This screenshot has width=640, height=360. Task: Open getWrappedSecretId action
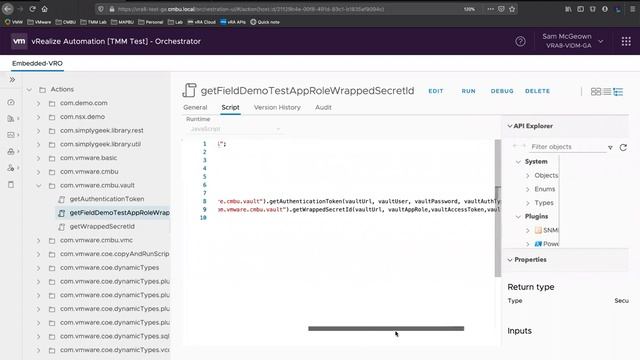(102, 226)
